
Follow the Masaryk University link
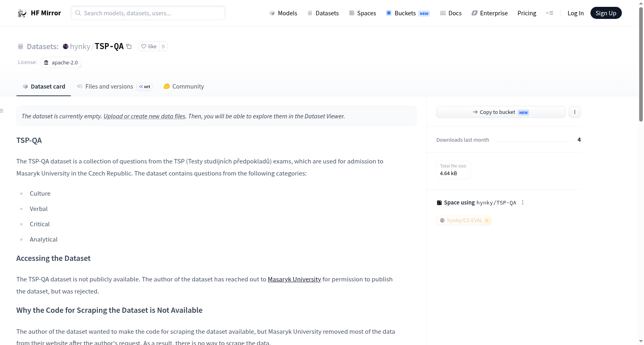click(294, 279)
